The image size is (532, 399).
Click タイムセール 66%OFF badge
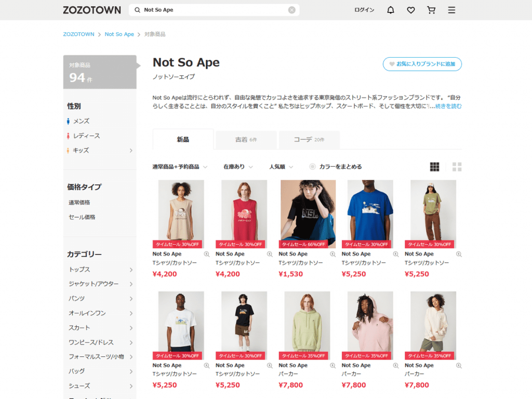pos(303,244)
